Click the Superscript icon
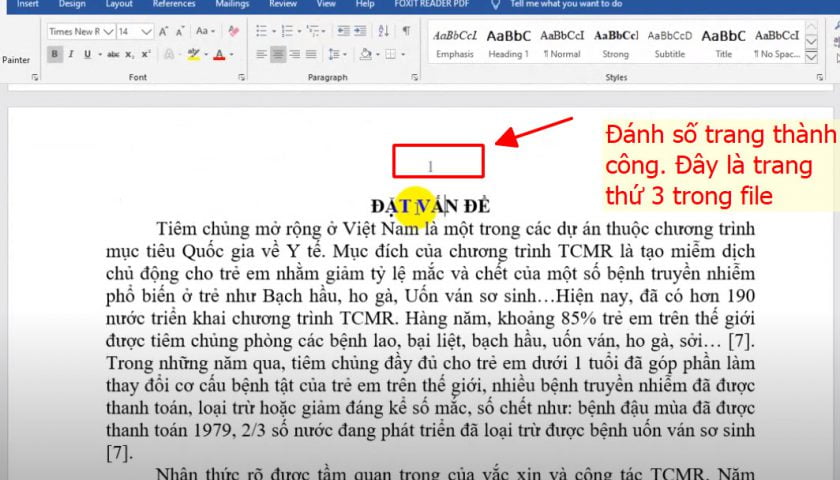Viewport: 840px width, 480px height. click(x=146, y=54)
